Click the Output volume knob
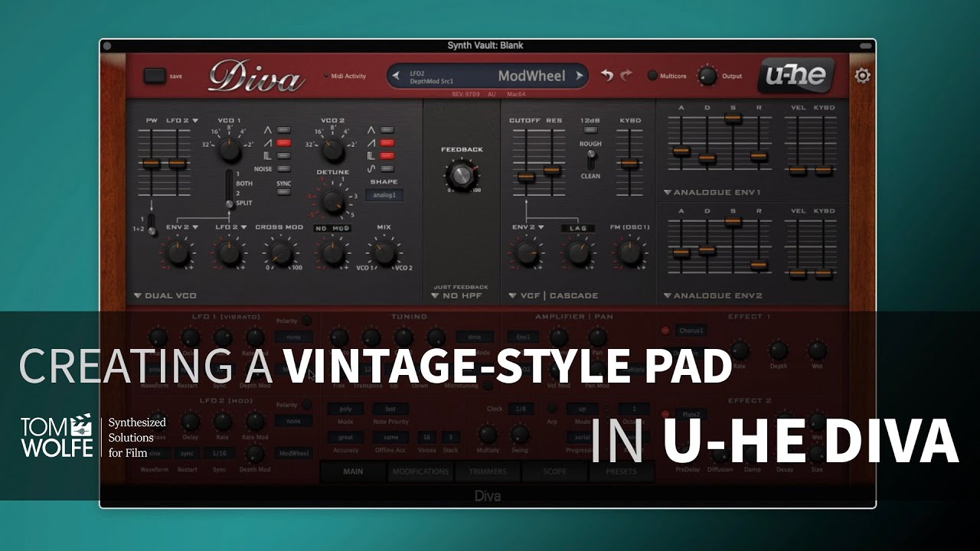 coord(707,76)
